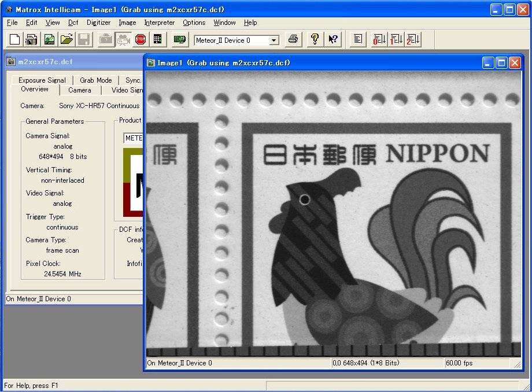Maximize the Image1 grab window
The width and height of the screenshot is (532, 392).
click(501, 62)
